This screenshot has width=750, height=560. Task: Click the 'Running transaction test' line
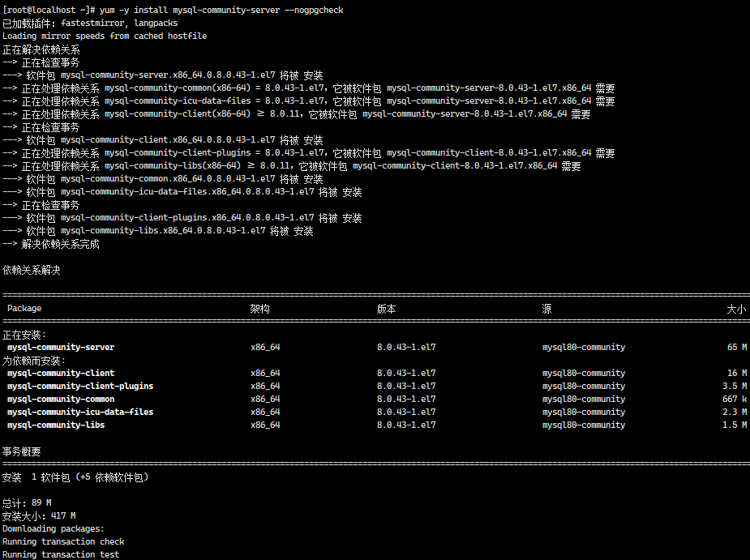[x=61, y=554]
